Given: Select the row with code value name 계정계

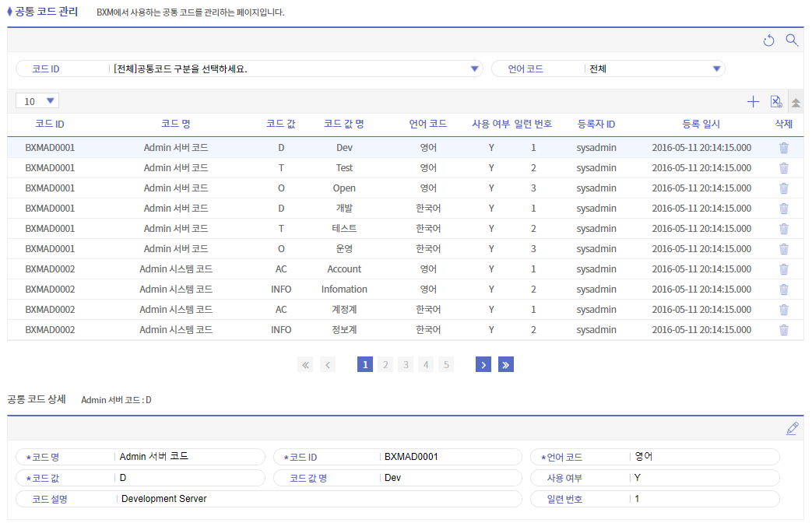Looking at the screenshot, I should point(406,310).
